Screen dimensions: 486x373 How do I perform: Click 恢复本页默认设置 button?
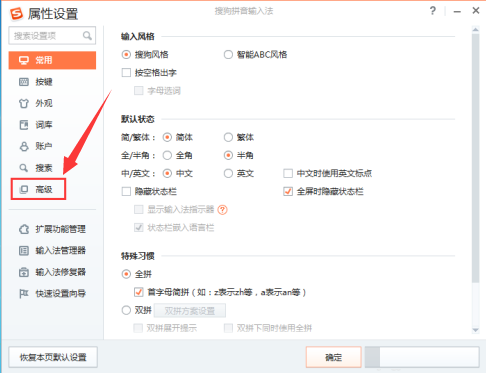pos(53,357)
